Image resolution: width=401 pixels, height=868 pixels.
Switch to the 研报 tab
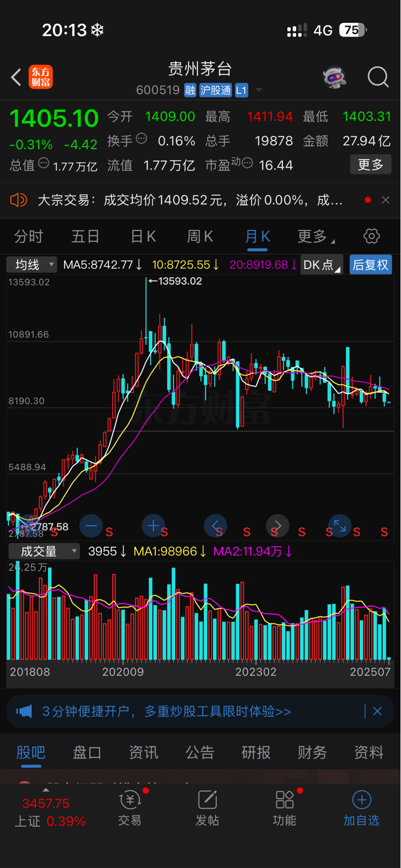click(256, 752)
